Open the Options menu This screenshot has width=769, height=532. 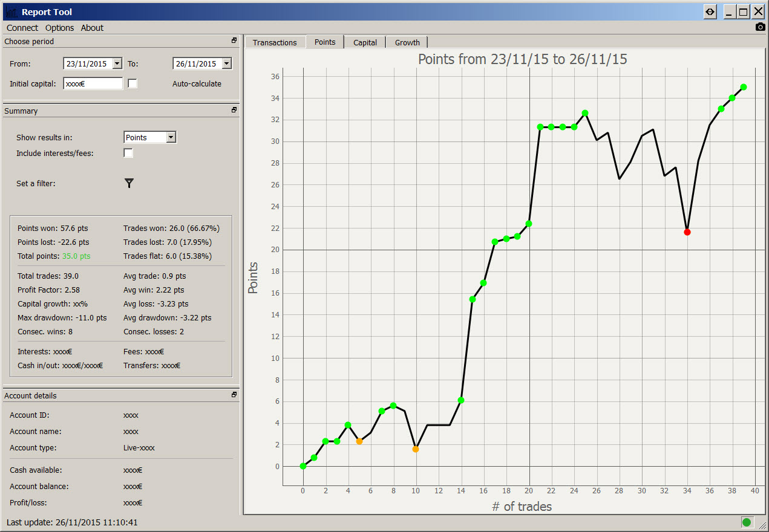(59, 28)
